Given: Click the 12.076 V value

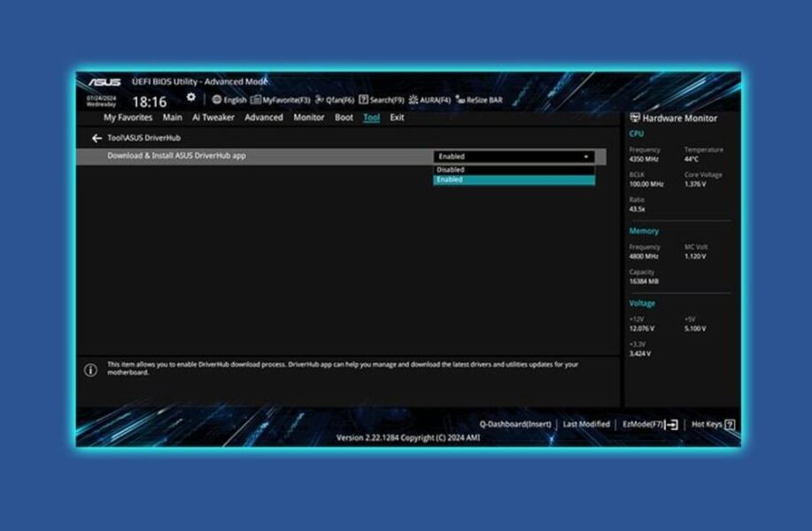Looking at the screenshot, I should coord(642,328).
